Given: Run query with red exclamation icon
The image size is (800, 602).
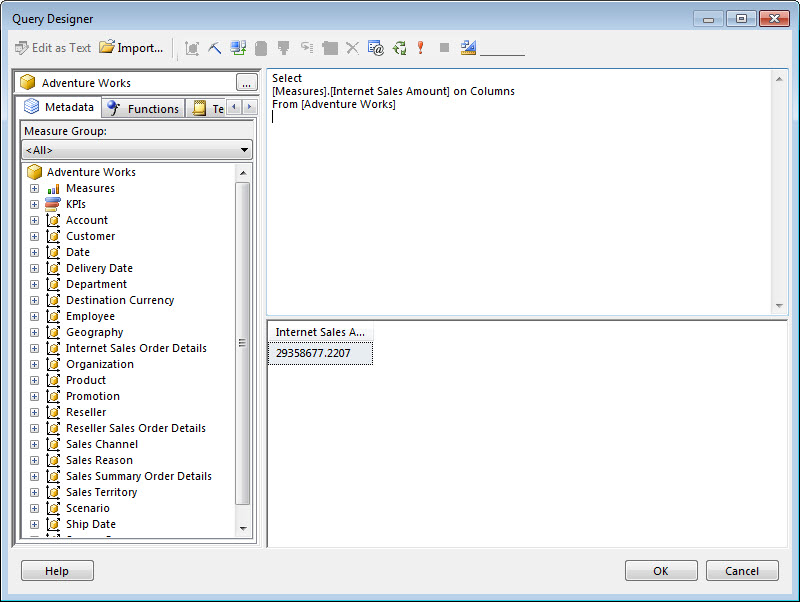Looking at the screenshot, I should click(421, 47).
